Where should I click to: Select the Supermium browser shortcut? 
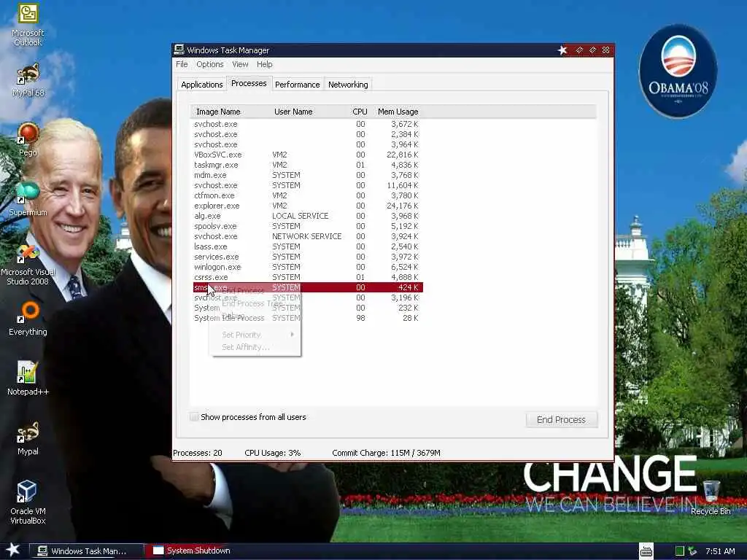[x=28, y=199]
